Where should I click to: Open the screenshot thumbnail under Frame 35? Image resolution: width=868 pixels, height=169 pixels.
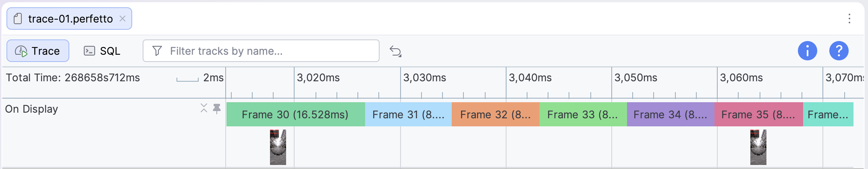click(758, 147)
